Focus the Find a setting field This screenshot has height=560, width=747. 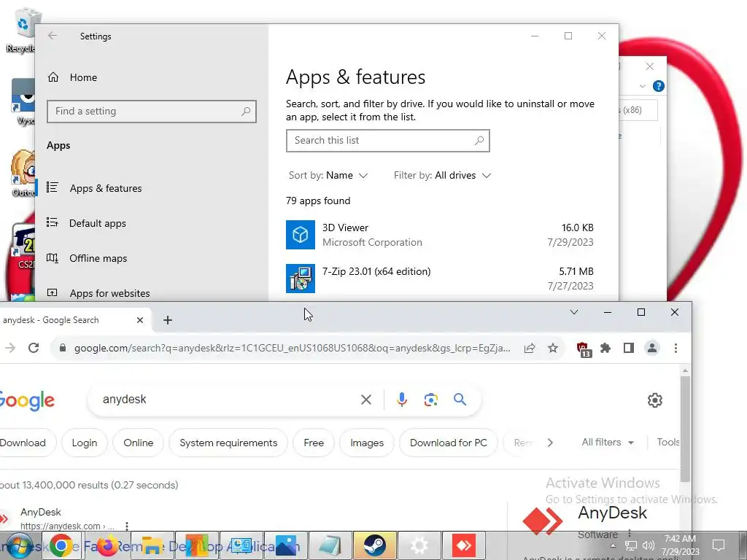click(152, 112)
